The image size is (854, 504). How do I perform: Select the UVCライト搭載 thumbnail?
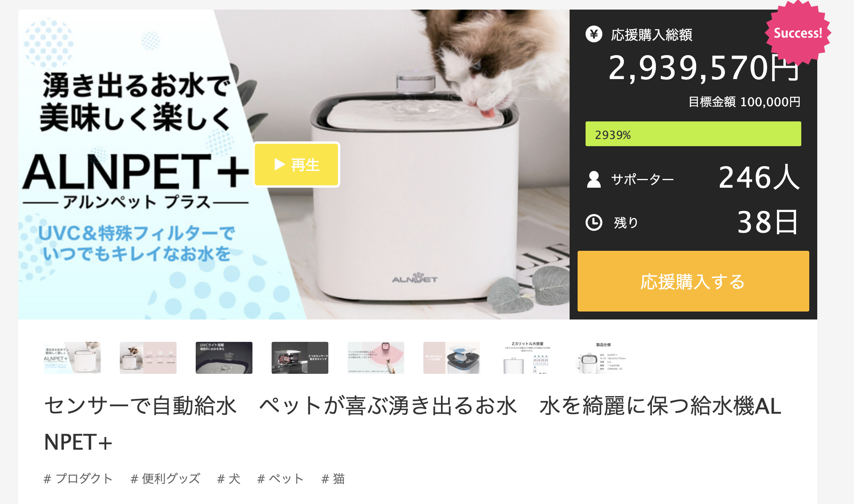pos(224,358)
